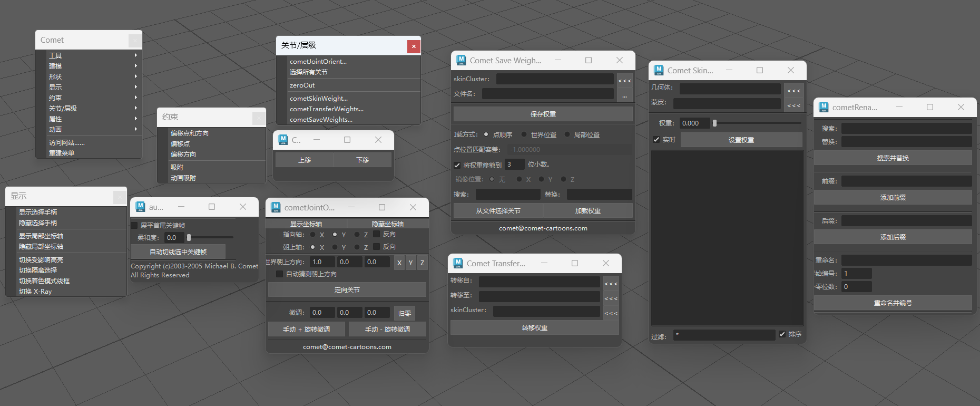Expand the 工具 submenu arrow in Comet menu

(x=135, y=55)
